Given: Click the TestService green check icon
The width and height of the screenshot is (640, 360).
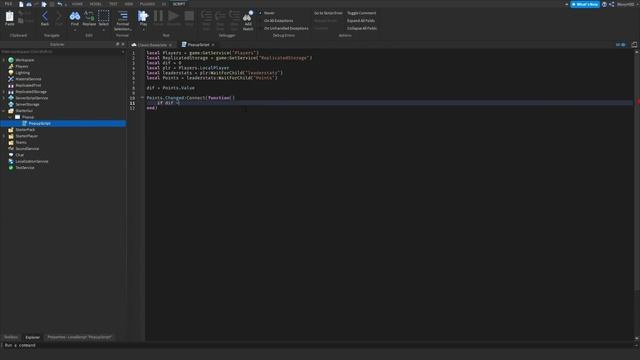Looking at the screenshot, I should point(11,167).
